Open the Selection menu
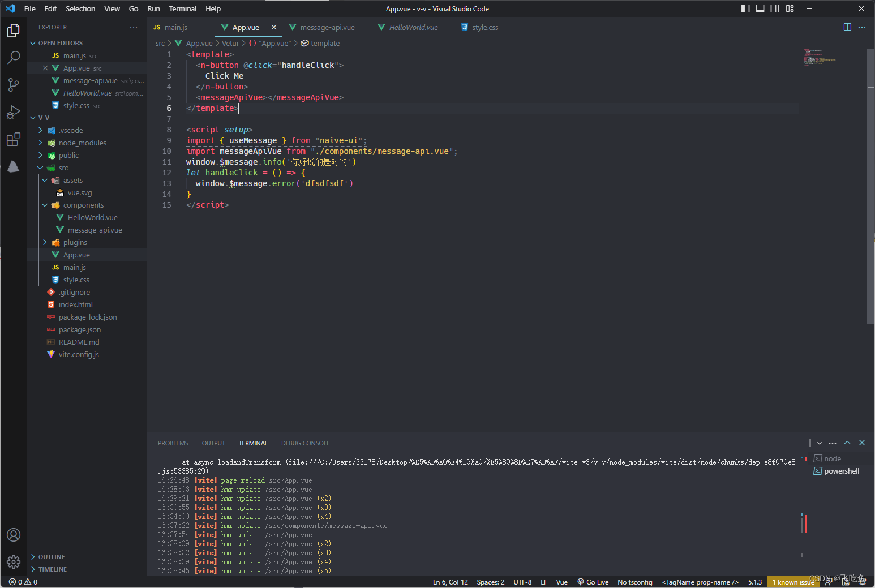Image resolution: width=875 pixels, height=588 pixels. 80,8
